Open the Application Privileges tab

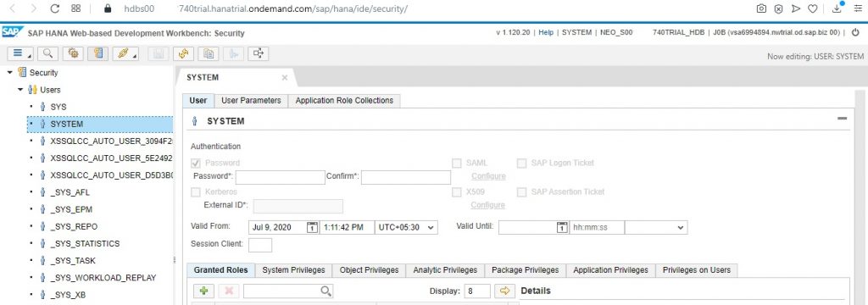click(610, 270)
